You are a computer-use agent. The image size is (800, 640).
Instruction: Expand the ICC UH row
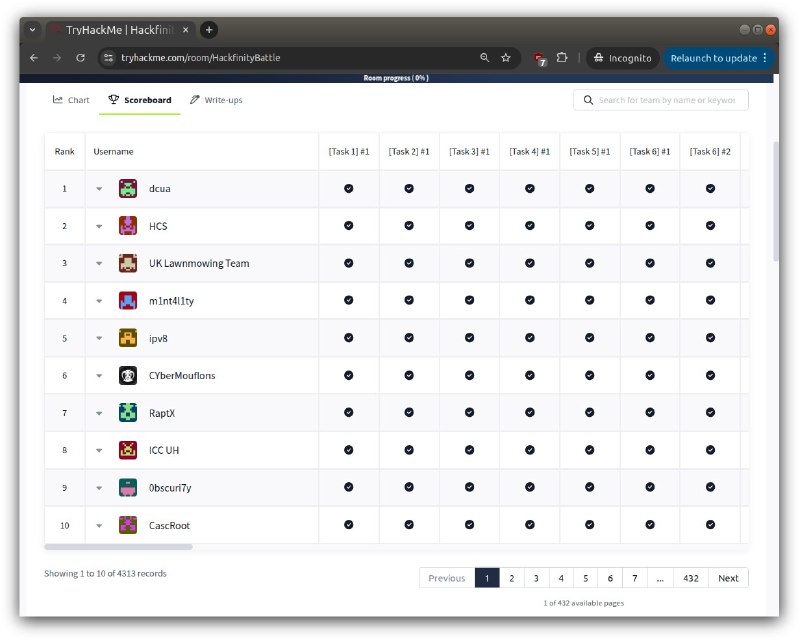[99, 451]
